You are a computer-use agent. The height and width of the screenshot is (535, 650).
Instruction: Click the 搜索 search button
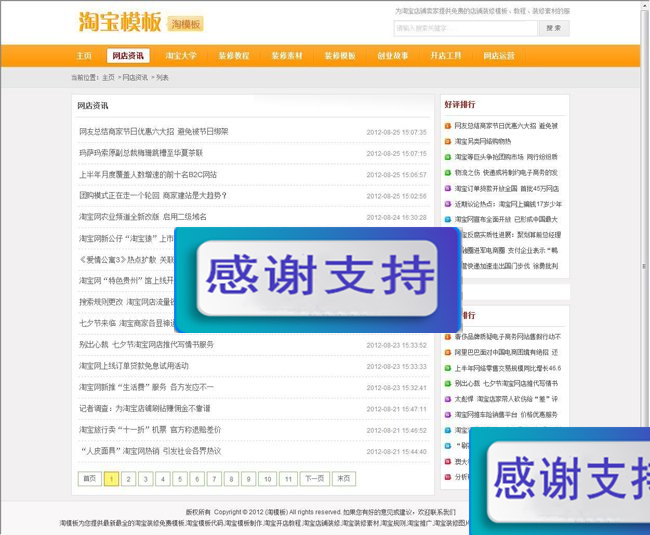[x=554, y=28]
